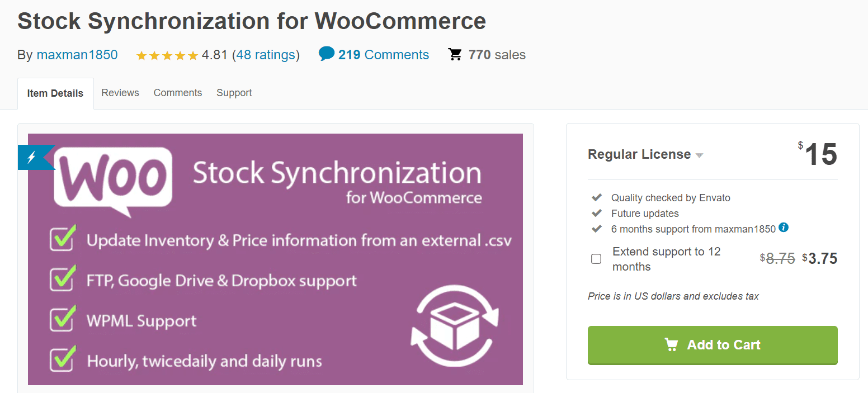Enable the Extend support to 12 months checkbox
The image size is (868, 393).
pos(596,259)
